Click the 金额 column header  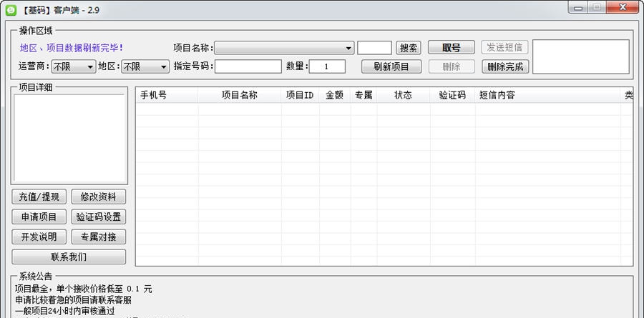(335, 95)
